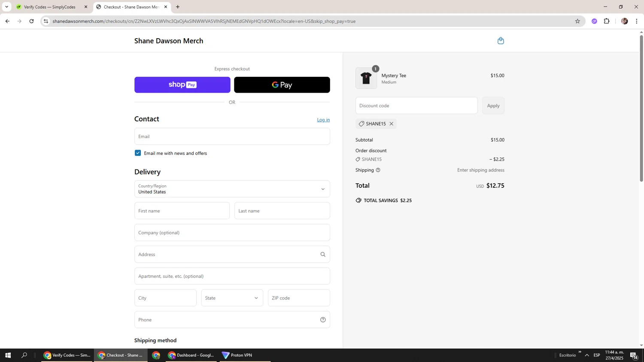The width and height of the screenshot is (644, 362).
Task: Open the browser extensions puzzle icon
Action: pyautogui.click(x=607, y=21)
